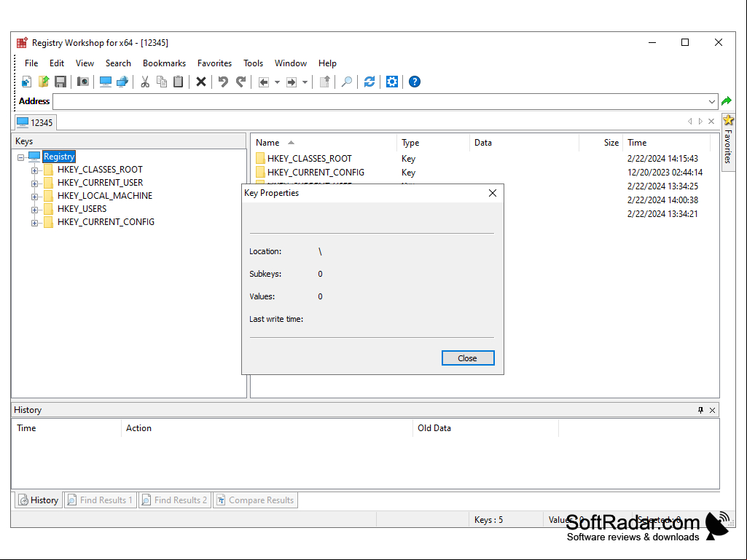Viewport: 747px width, 560px height.
Task: Expand the HKEY_LOCAL_MACHINE tree node
Action: tap(34, 197)
